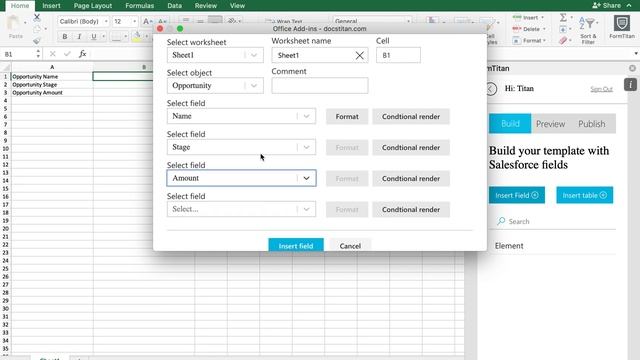Switch to Publish tab in FormTitan pane

pyautogui.click(x=591, y=124)
